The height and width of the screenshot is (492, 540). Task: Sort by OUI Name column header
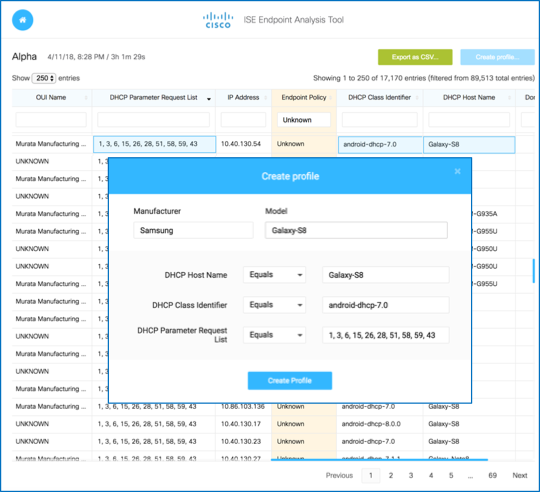pos(51,97)
